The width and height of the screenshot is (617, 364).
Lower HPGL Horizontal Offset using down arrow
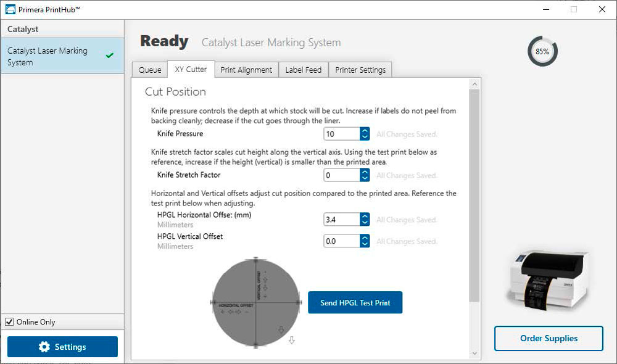(x=365, y=222)
